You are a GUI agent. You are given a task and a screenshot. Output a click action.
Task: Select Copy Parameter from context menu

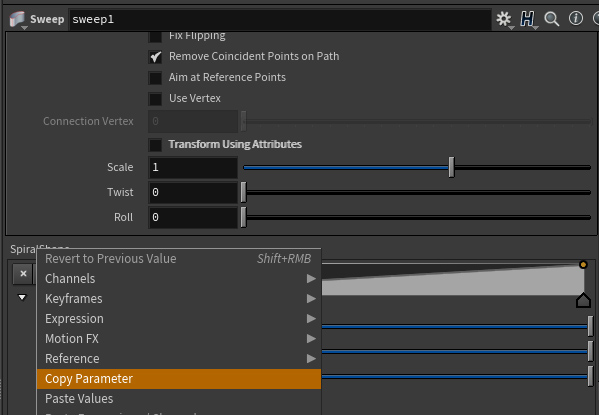coord(179,379)
